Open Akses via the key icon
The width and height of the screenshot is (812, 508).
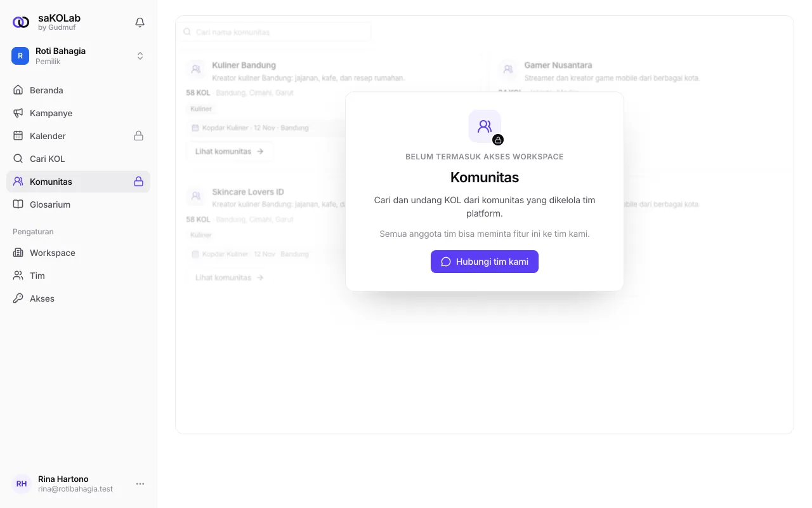coord(18,298)
